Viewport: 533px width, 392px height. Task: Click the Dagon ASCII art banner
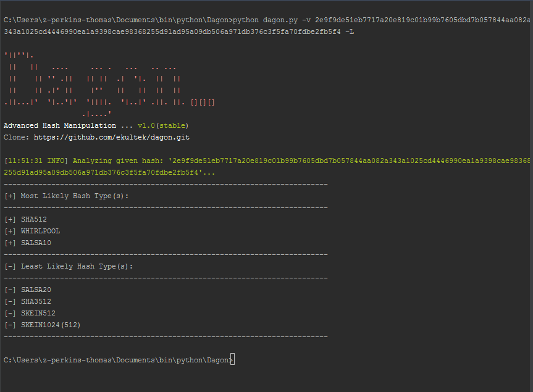click(x=109, y=84)
